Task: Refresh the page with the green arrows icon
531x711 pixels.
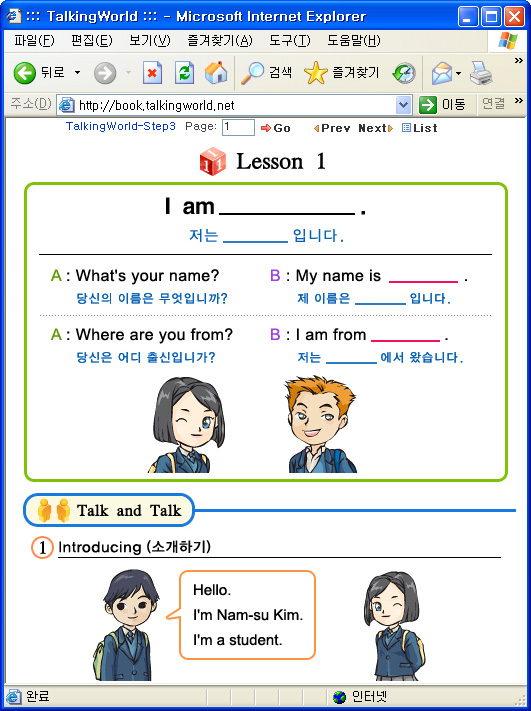Action: pos(185,73)
